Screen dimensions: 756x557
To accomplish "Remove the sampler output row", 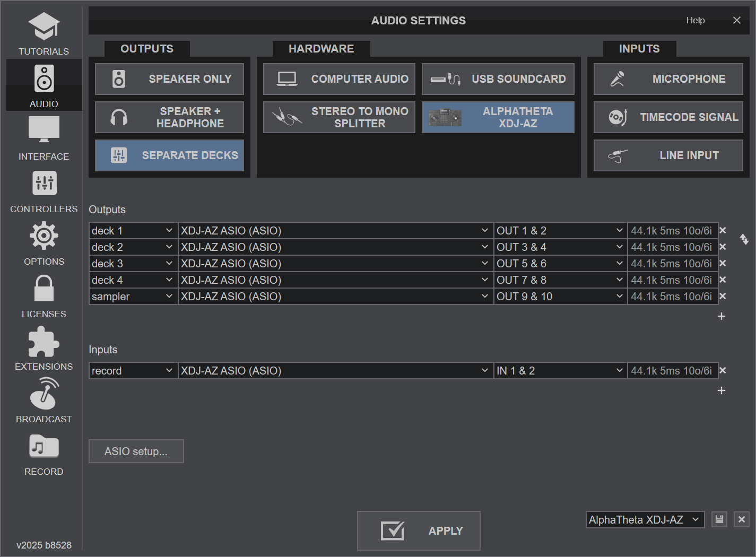I will coord(723,297).
